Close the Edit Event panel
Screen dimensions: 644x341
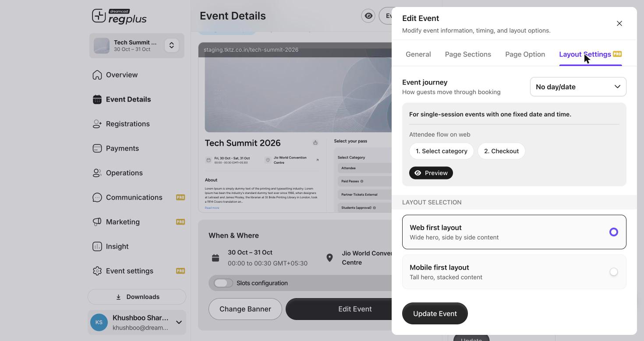point(619,24)
